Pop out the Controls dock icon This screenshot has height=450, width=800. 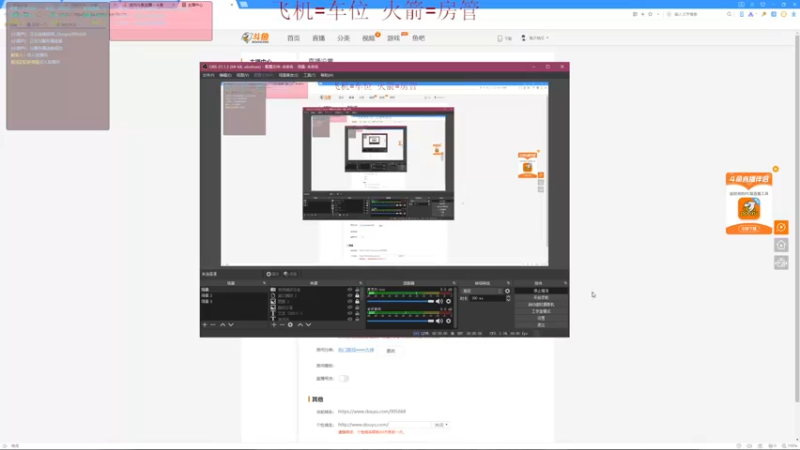[565, 283]
